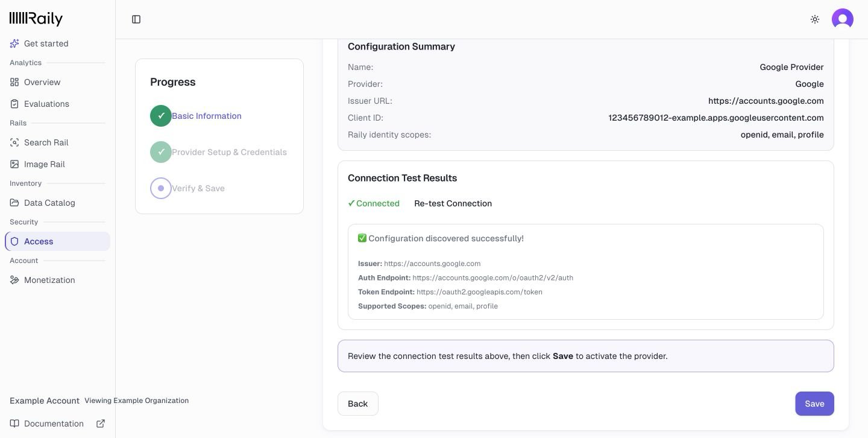Open Get started page
Image resolution: width=868 pixels, height=438 pixels.
[x=57, y=43]
